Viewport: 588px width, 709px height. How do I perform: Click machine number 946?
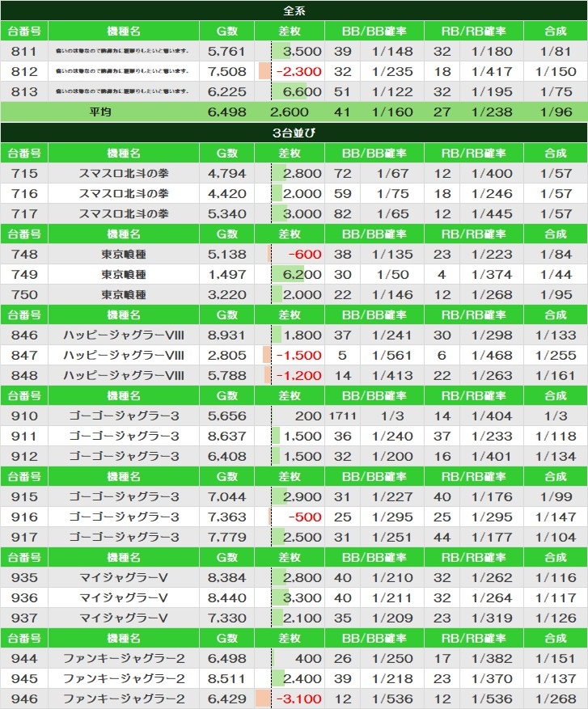pos(24,699)
